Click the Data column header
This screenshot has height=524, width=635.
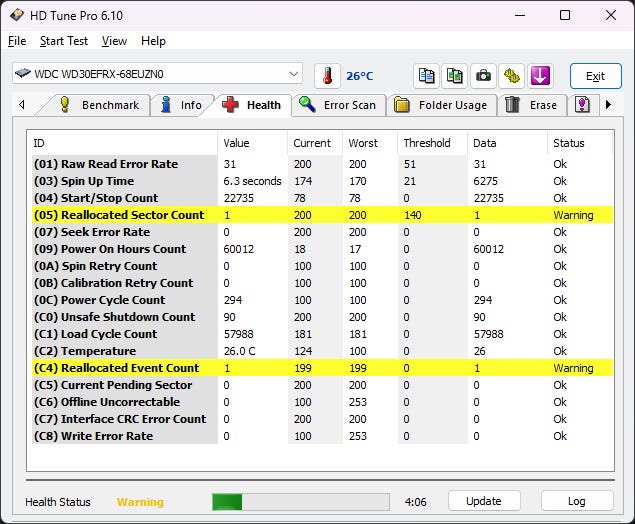[507, 143]
